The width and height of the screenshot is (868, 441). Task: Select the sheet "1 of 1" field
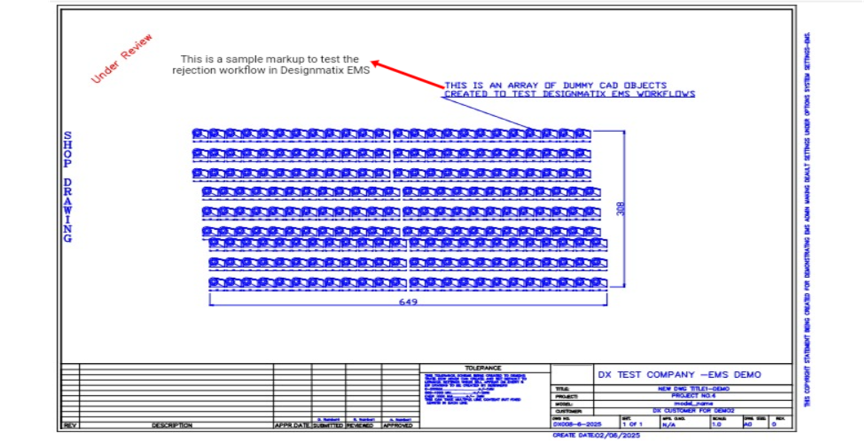[x=632, y=424]
